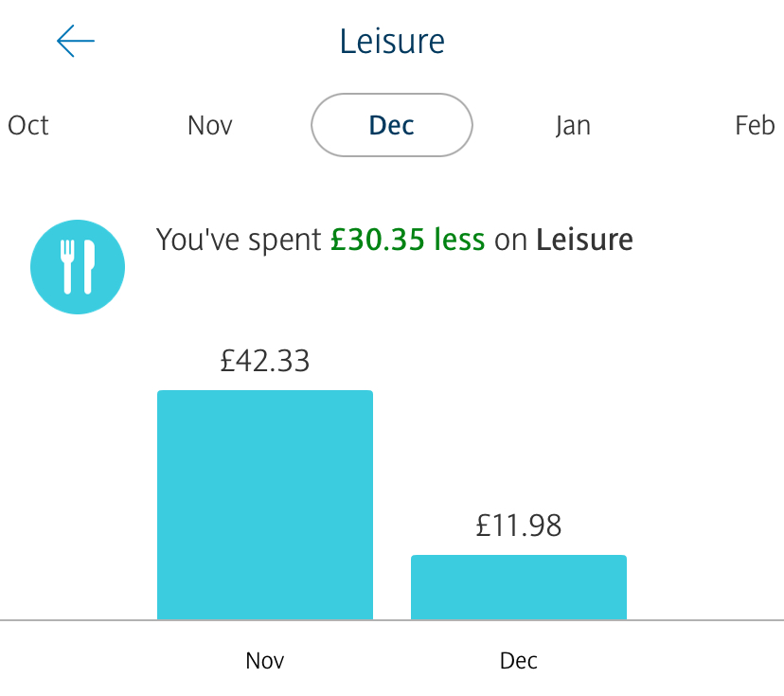The height and width of the screenshot is (696, 784).
Task: Tap the green £30.35 less text
Action: [407, 240]
